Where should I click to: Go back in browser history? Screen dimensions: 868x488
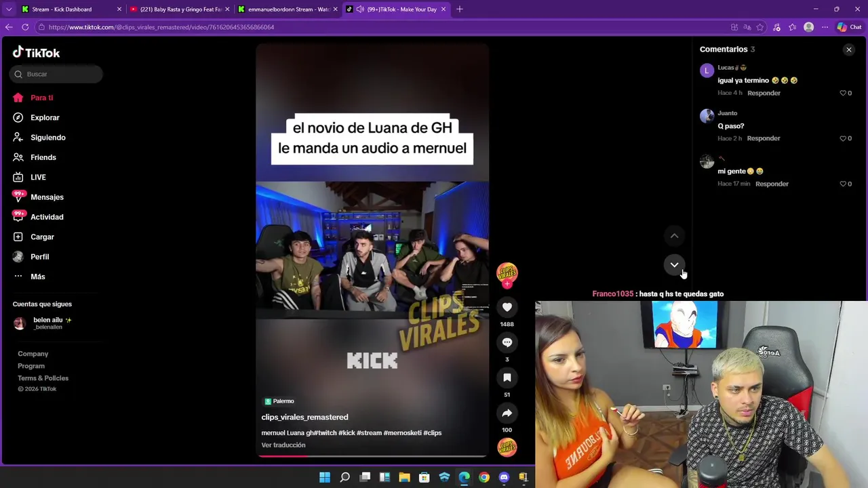(x=9, y=27)
